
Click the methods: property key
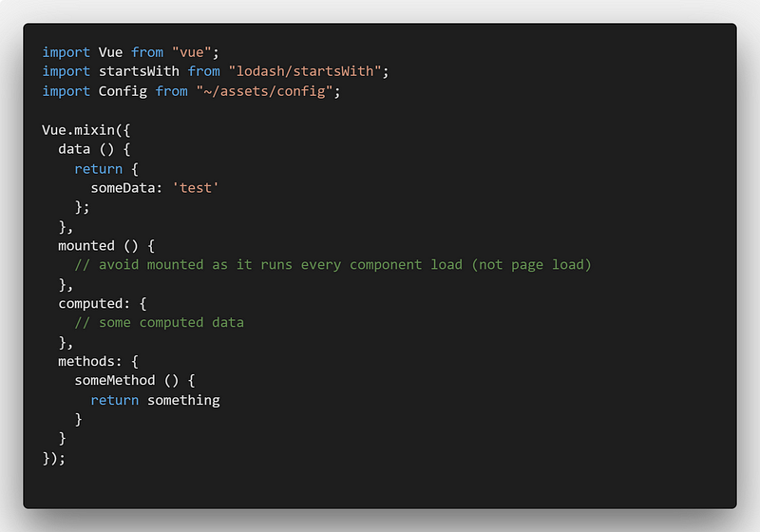click(90, 361)
